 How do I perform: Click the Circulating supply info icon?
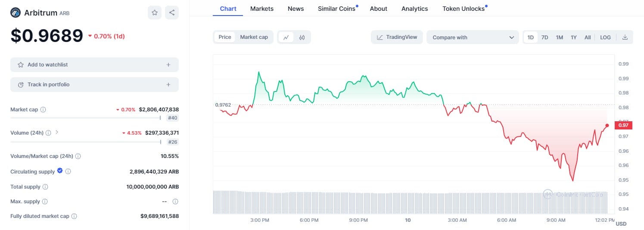68,171
